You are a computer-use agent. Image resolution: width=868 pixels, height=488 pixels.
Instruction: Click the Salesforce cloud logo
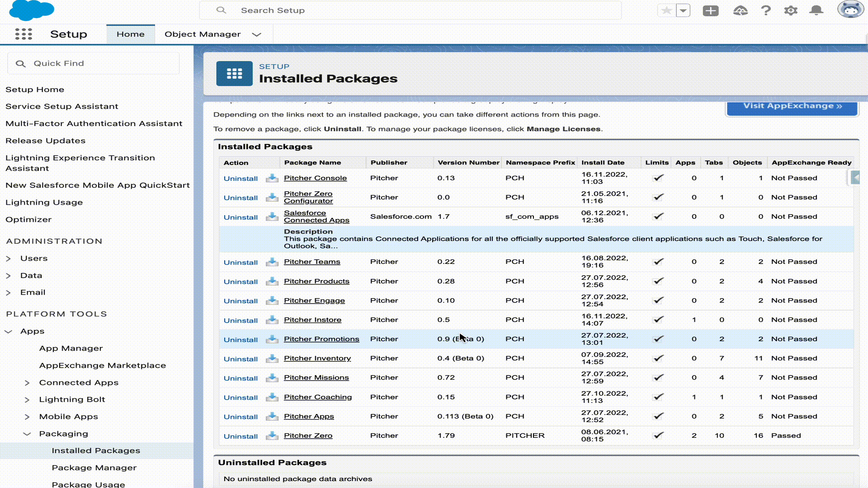(x=32, y=10)
